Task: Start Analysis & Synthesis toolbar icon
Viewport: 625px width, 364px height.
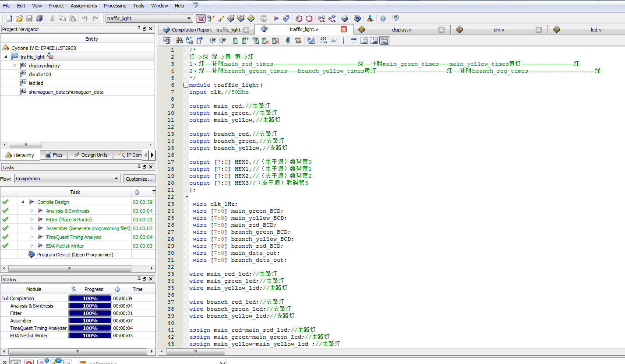Action: coord(286,18)
